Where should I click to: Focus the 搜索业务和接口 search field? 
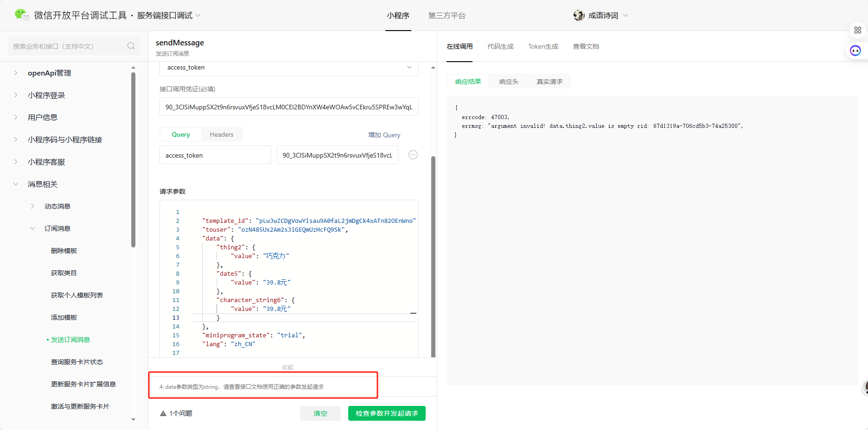[x=74, y=46]
